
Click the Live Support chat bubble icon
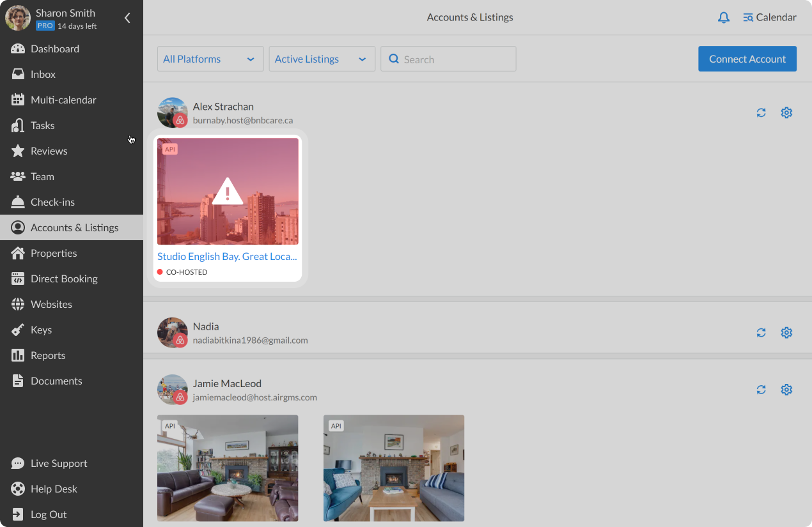point(18,463)
